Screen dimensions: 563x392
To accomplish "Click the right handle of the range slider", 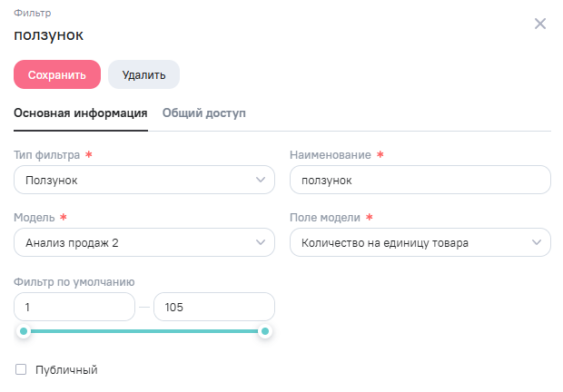I will (x=265, y=331).
